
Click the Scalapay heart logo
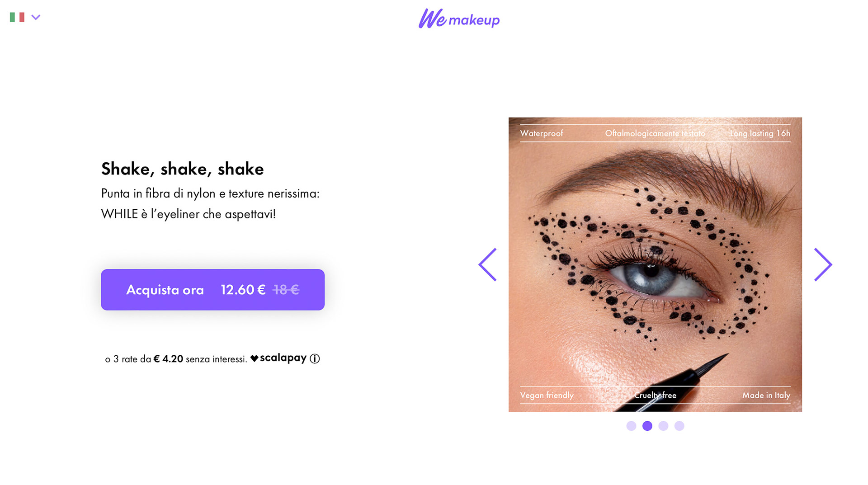click(278, 358)
